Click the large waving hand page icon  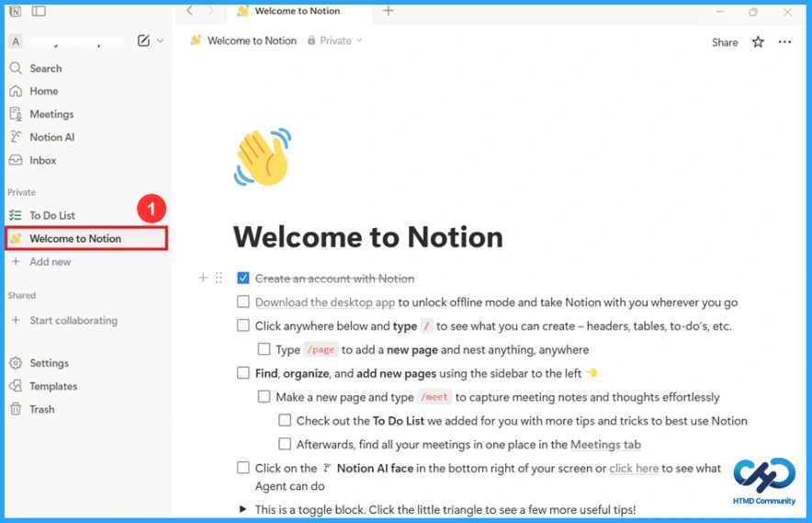[263, 157]
